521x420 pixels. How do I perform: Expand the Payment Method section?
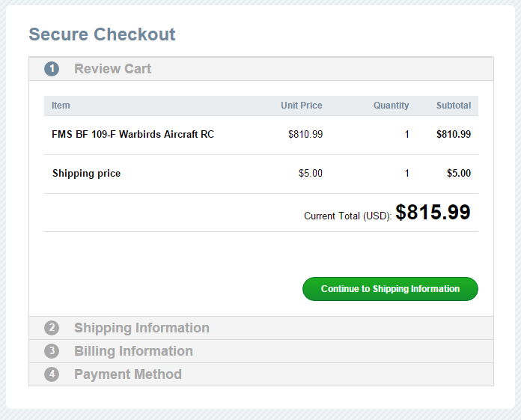(x=128, y=374)
